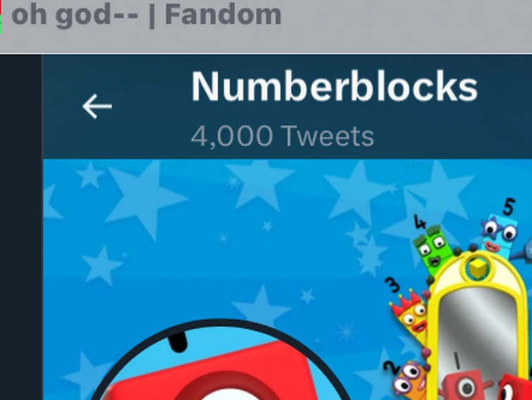The height and width of the screenshot is (400, 532).
Task: Click the Numberblocks profile name heading
Action: [x=335, y=87]
